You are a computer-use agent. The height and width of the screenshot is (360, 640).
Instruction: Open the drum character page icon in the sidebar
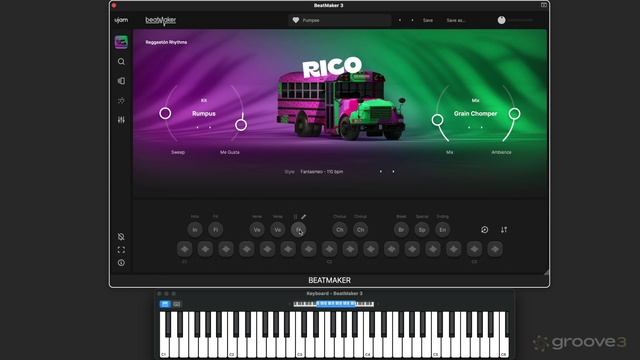point(121,100)
